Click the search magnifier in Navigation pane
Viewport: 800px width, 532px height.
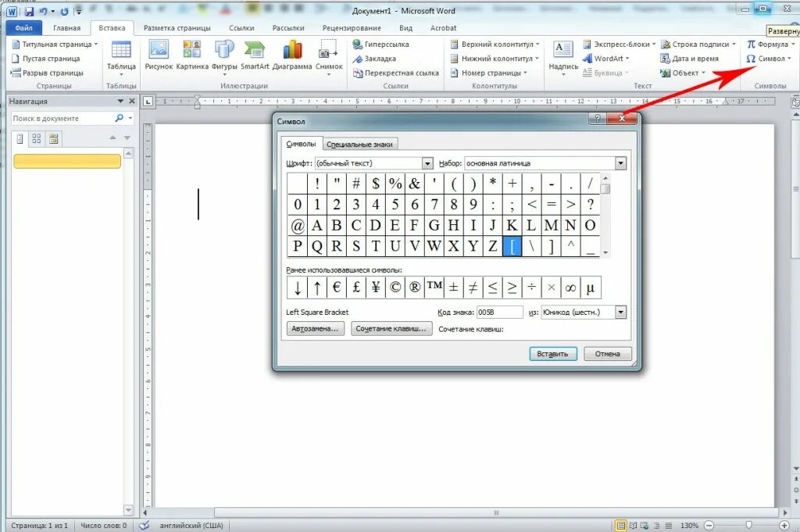120,118
